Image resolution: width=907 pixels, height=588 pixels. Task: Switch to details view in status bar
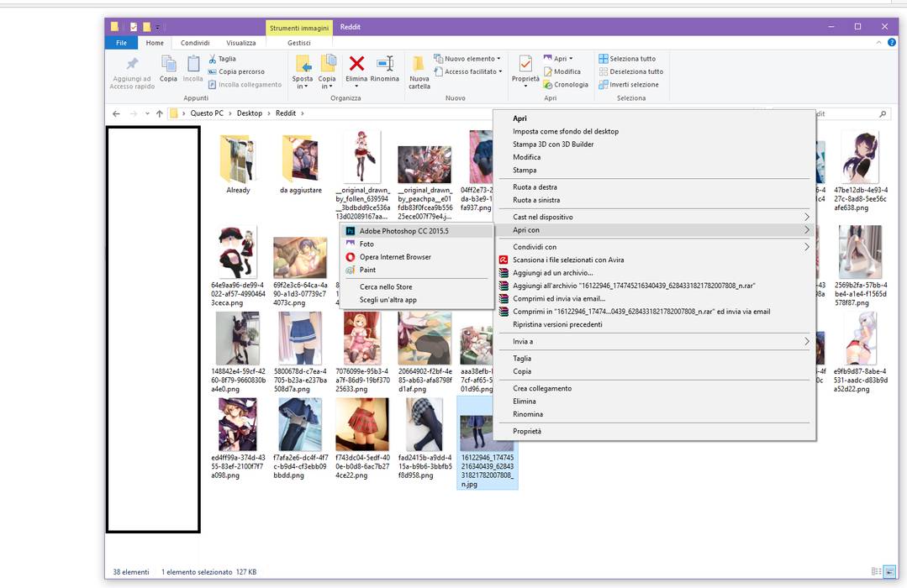pyautogui.click(x=877, y=572)
